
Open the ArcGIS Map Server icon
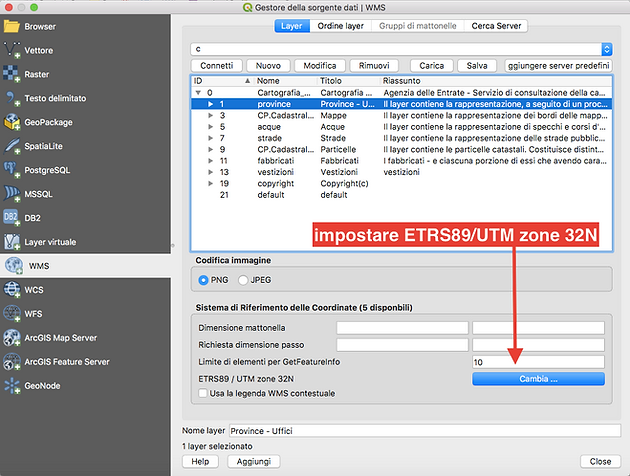(x=11, y=337)
